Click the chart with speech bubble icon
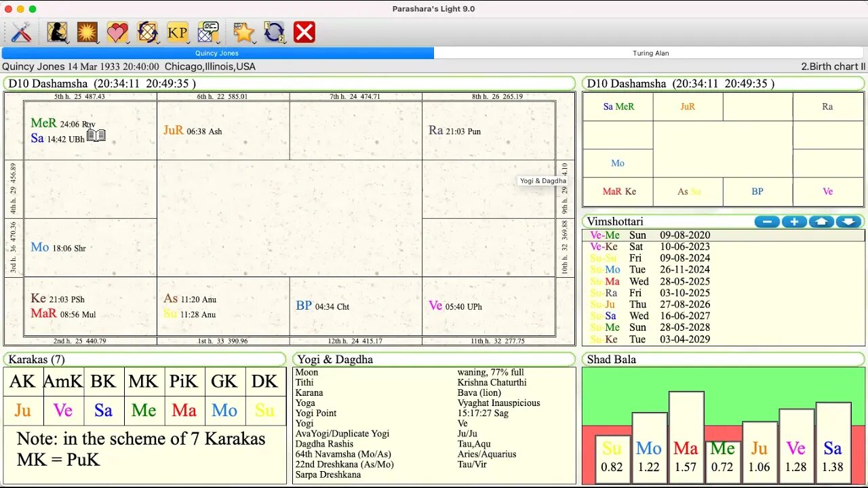Image resolution: width=868 pixels, height=488 pixels. [208, 32]
